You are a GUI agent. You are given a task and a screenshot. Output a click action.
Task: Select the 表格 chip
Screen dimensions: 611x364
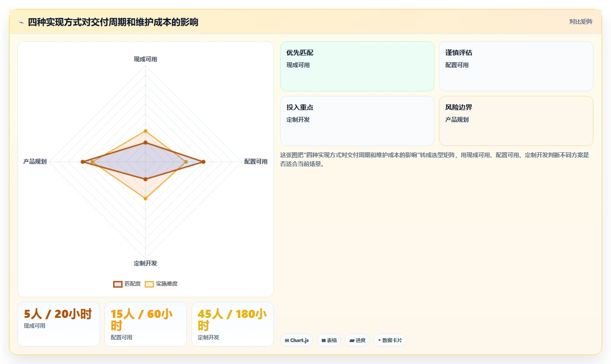click(x=329, y=340)
